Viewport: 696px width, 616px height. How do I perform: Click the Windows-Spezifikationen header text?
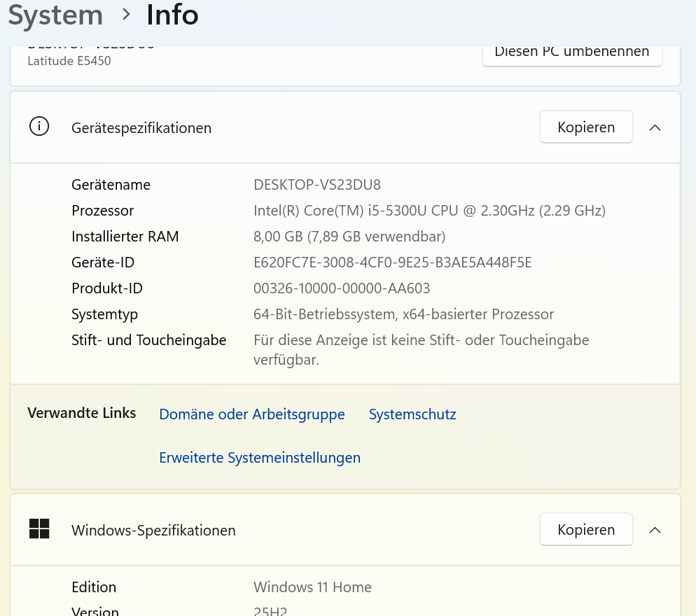pyautogui.click(x=153, y=531)
